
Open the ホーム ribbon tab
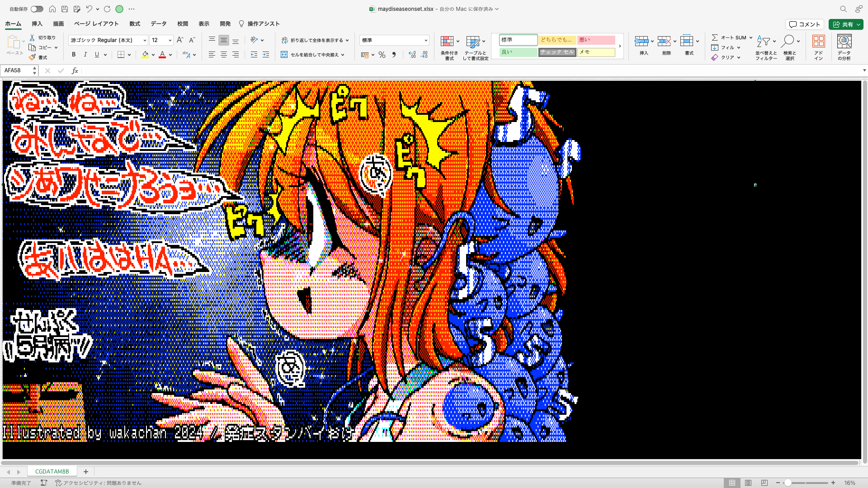pos(13,24)
